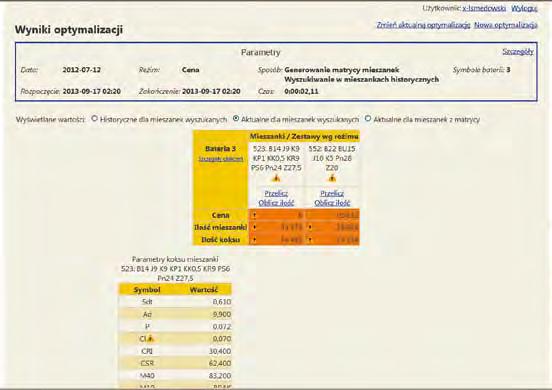Click orange Cena cell for mixture 552
Screen dimensions: 552x390
pos(332,215)
